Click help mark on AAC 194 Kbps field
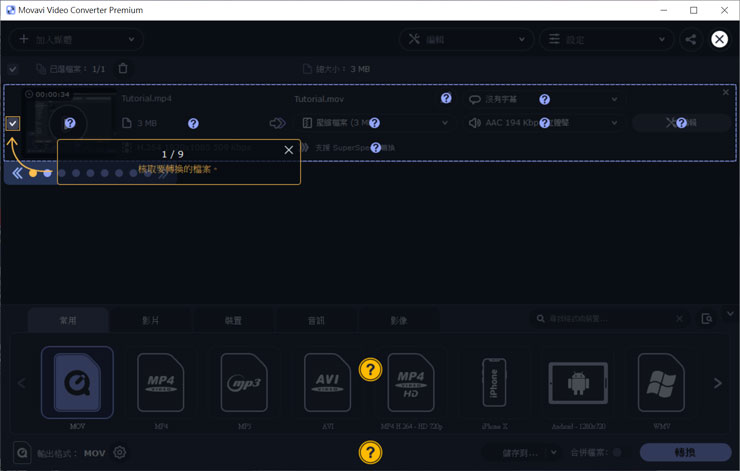The image size is (740, 471). [545, 123]
